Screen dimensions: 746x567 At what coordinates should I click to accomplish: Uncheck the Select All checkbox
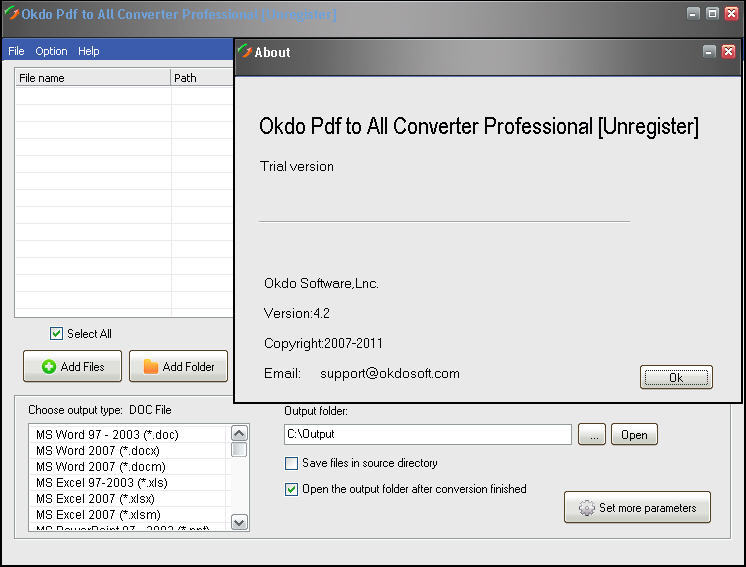(56, 333)
